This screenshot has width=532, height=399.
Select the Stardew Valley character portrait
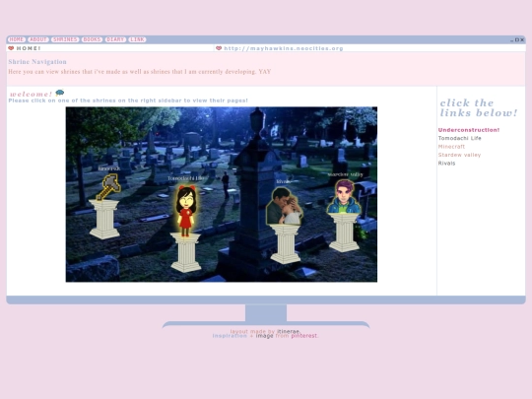[344, 197]
